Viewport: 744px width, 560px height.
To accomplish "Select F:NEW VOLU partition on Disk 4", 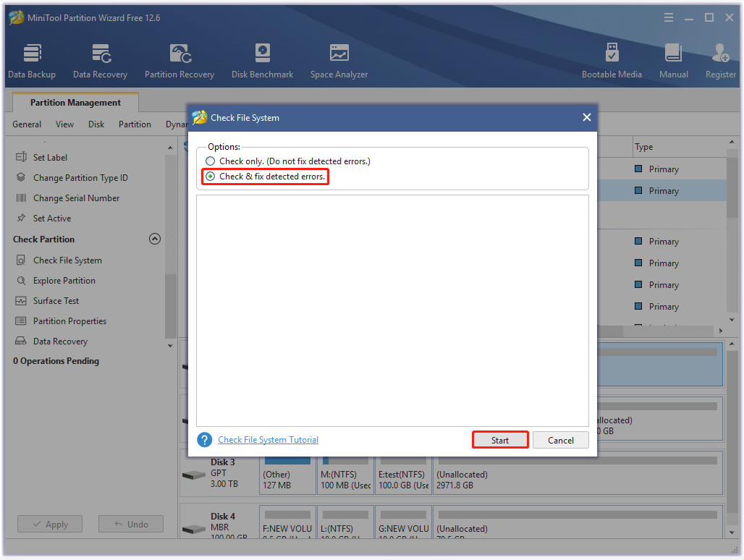I will coord(287,522).
